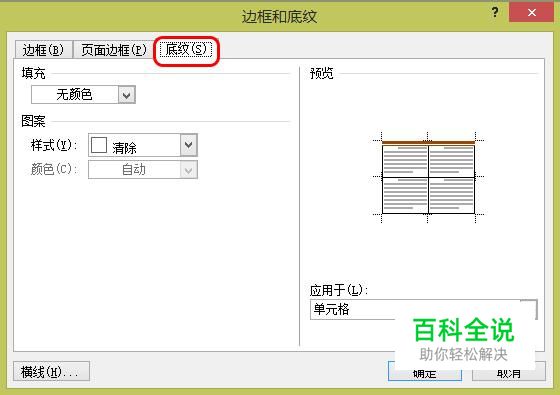Expand the 样式(Y) pattern dropdown arrow
Screen dimensions: 560x395
(189, 145)
